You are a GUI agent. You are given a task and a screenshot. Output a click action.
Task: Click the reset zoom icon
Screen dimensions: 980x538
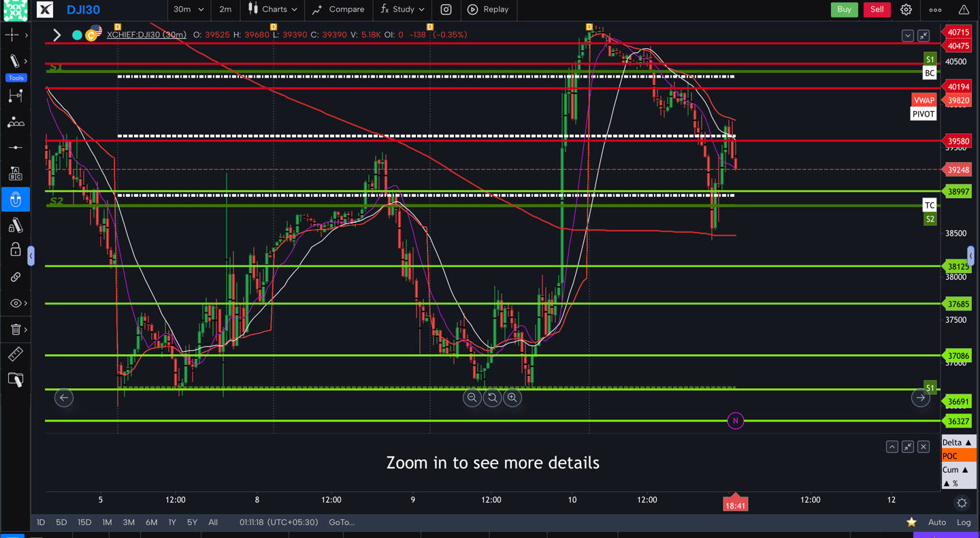(x=492, y=398)
